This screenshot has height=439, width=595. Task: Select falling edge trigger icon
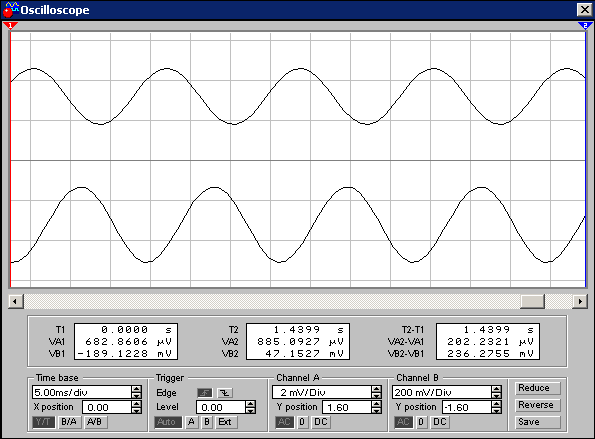coord(225,393)
